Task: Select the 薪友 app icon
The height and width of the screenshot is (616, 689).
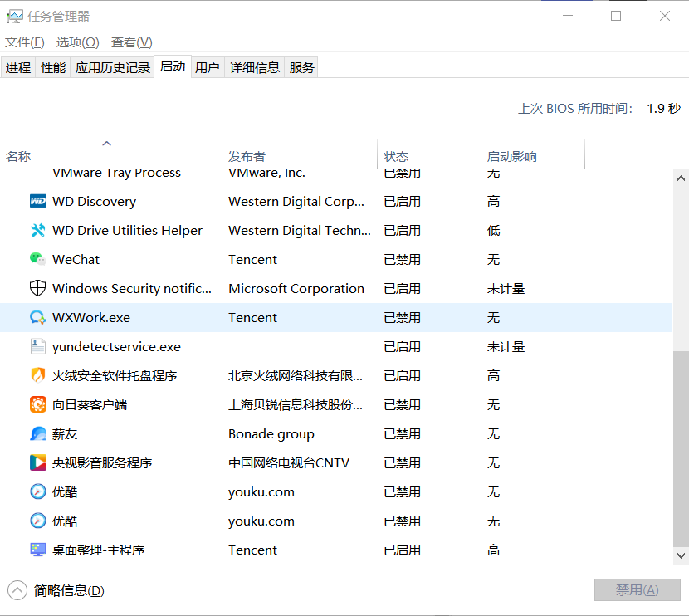Action: [x=37, y=433]
